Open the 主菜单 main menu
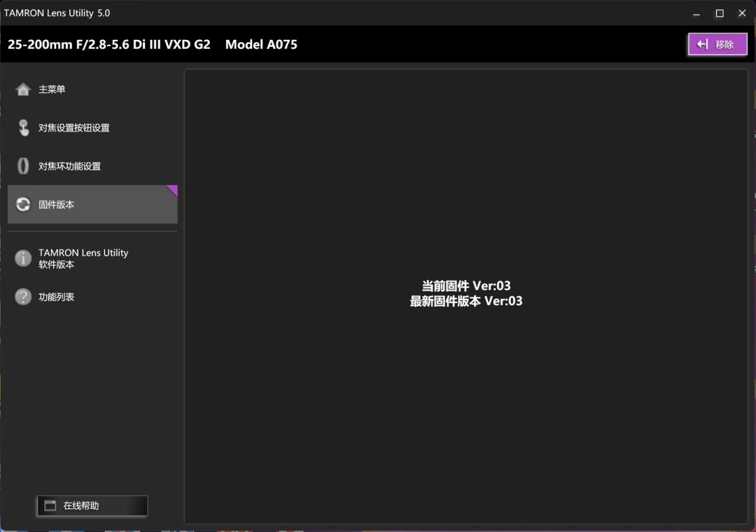The height and width of the screenshot is (532, 756). [x=92, y=89]
